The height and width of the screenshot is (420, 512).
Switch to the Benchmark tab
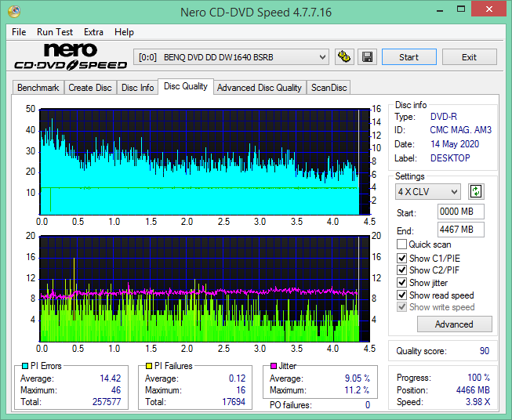pos(38,88)
